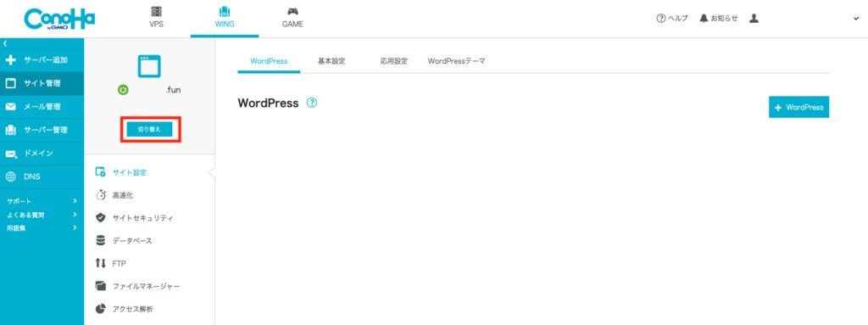
Task: Expand the サポート submenu arrow
Action: coord(75,201)
